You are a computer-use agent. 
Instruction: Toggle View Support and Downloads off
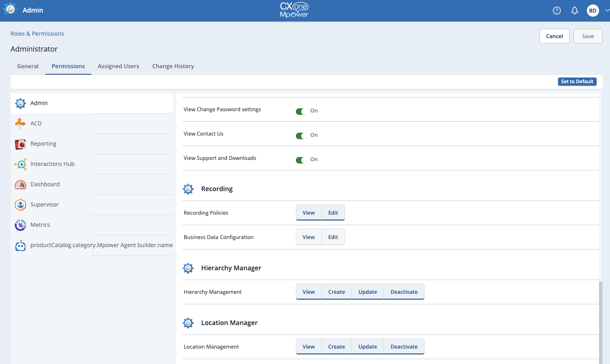coord(300,160)
